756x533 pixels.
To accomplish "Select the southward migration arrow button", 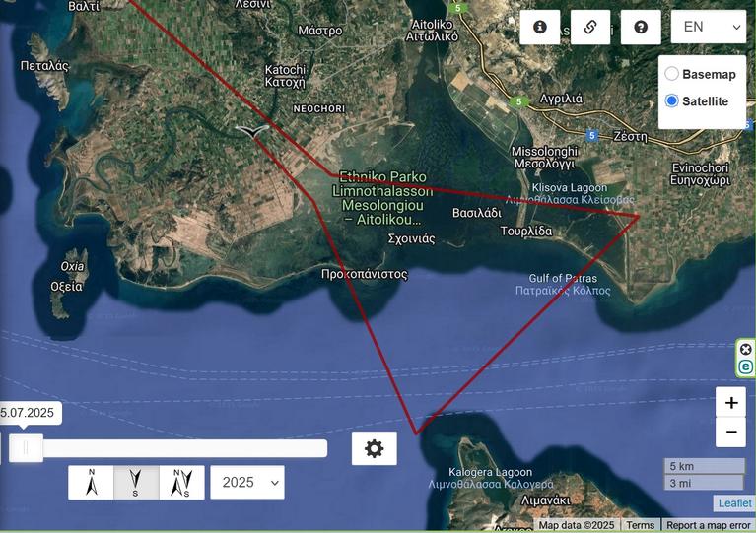I will coord(136,483).
